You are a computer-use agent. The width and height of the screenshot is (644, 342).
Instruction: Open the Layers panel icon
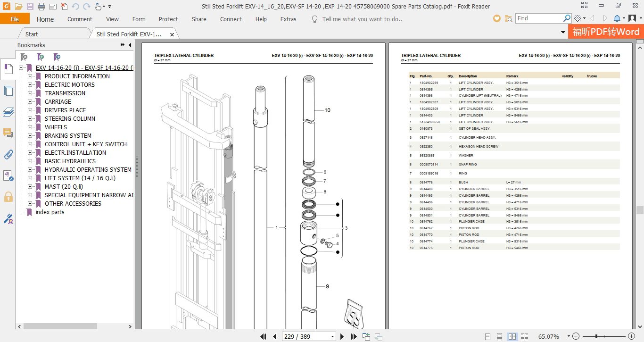(8, 112)
